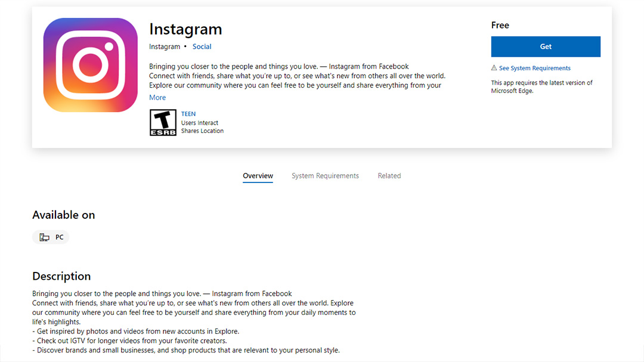Viewport: 644px width, 362px height.
Task: Click the Instagram app title heading
Action: 185,29
